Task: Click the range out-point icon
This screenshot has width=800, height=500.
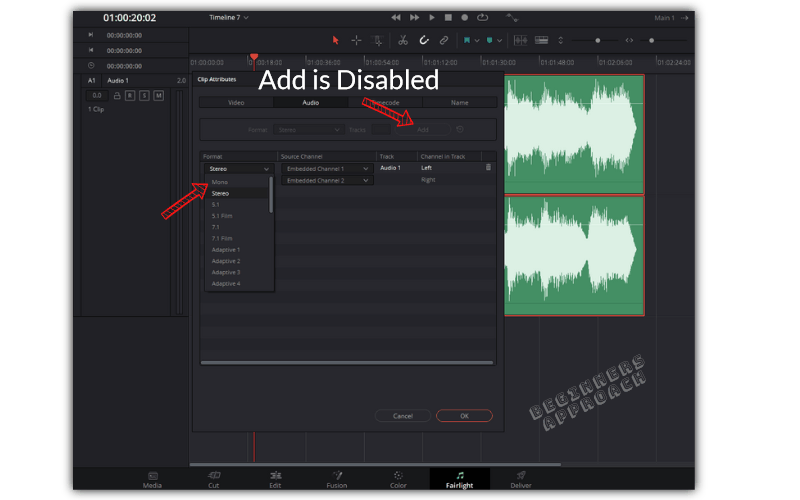Action: [x=91, y=51]
